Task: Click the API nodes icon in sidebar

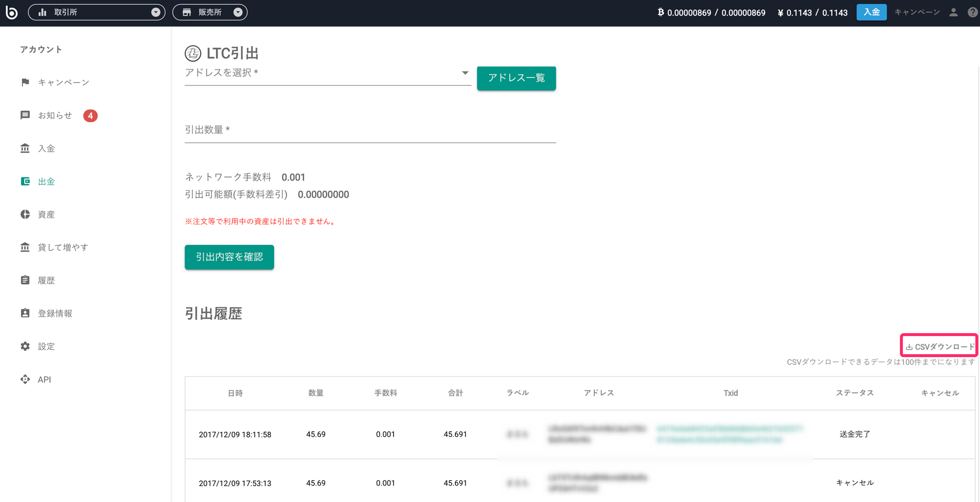Action: [25, 379]
